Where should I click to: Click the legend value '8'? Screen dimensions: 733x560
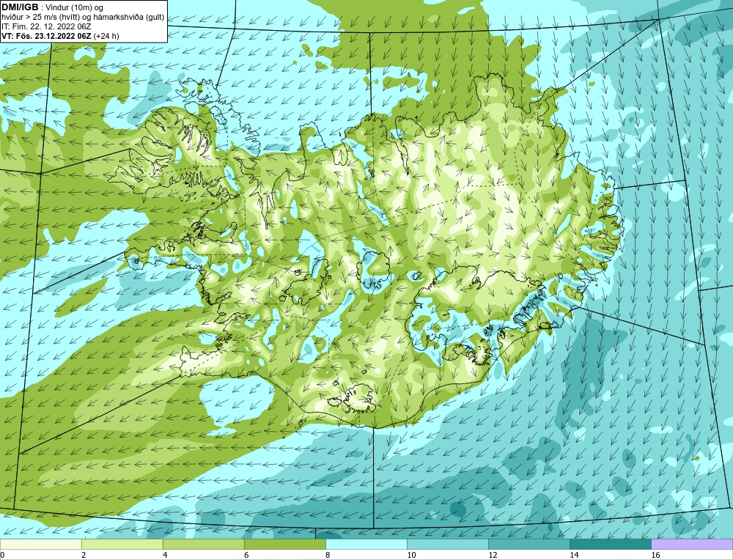click(328, 555)
